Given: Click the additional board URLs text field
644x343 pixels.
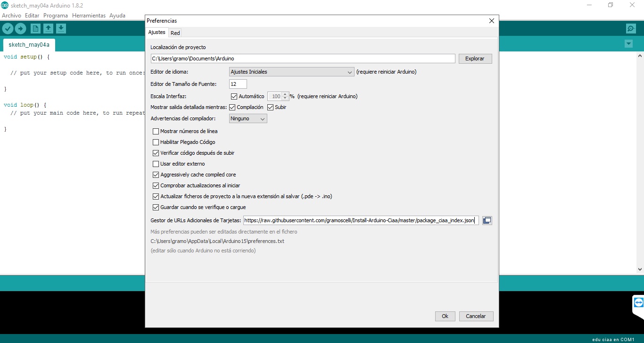Looking at the screenshot, I should click(x=361, y=220).
